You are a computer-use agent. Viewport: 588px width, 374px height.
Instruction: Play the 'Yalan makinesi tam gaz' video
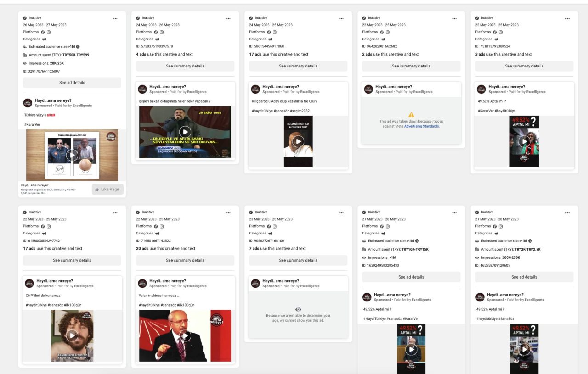(x=185, y=336)
